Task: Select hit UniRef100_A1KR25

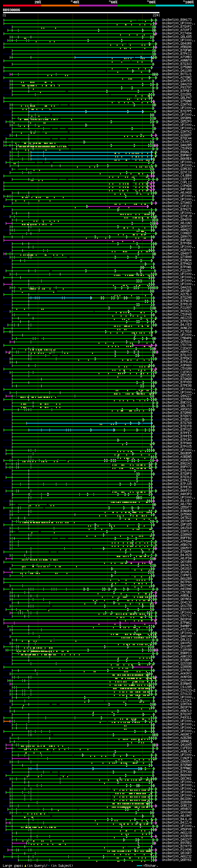Action: tap(176, 460)
